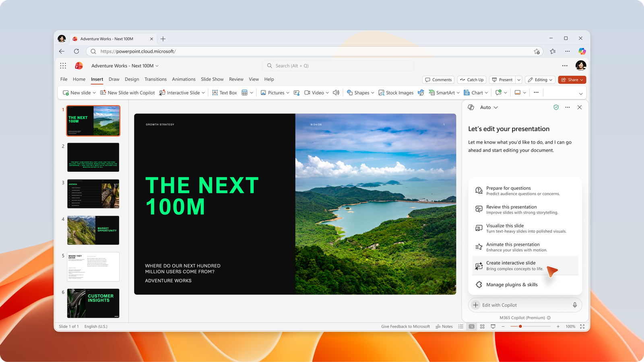Open the Review tab
The image size is (644, 362).
(236, 79)
